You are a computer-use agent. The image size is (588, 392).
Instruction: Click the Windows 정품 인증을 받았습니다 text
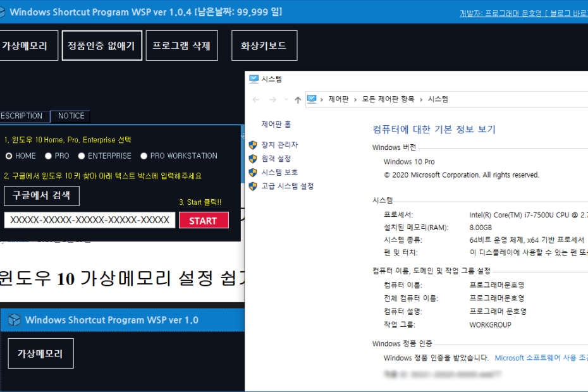click(436, 358)
